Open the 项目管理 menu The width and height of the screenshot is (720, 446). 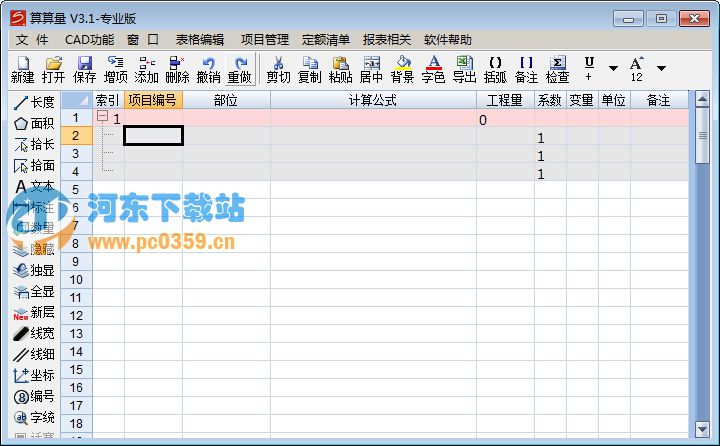pyautogui.click(x=265, y=40)
